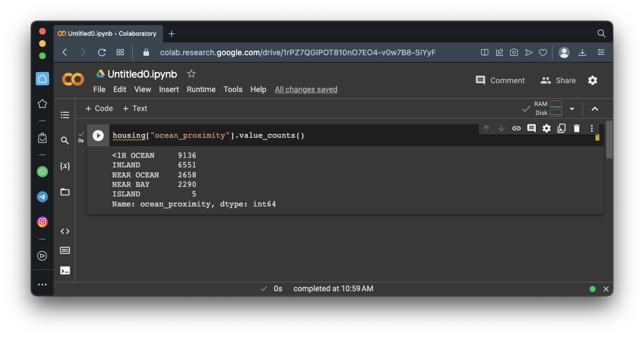Open the terminal panel
This screenshot has width=644, height=337.
[x=65, y=271]
